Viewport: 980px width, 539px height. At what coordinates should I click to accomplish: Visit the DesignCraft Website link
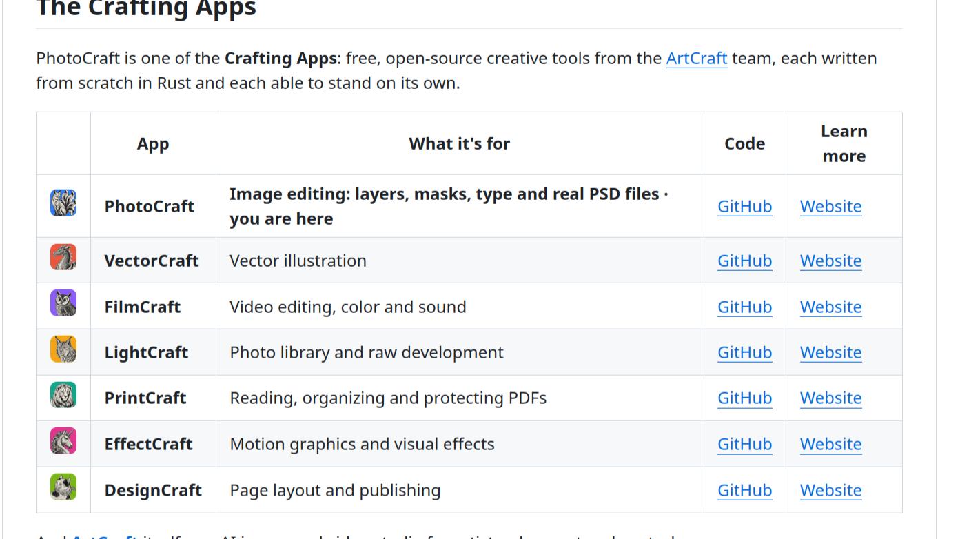point(830,490)
